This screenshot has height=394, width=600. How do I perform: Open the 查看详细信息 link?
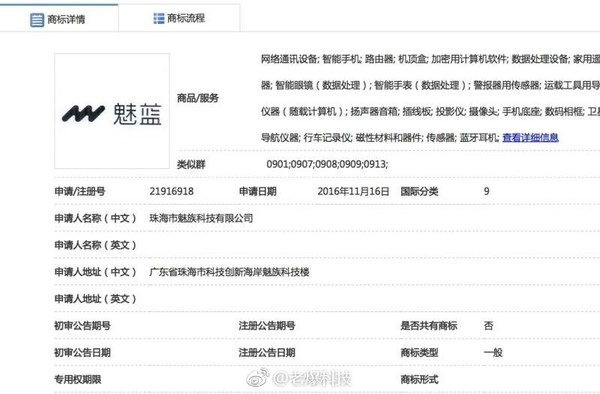point(530,137)
